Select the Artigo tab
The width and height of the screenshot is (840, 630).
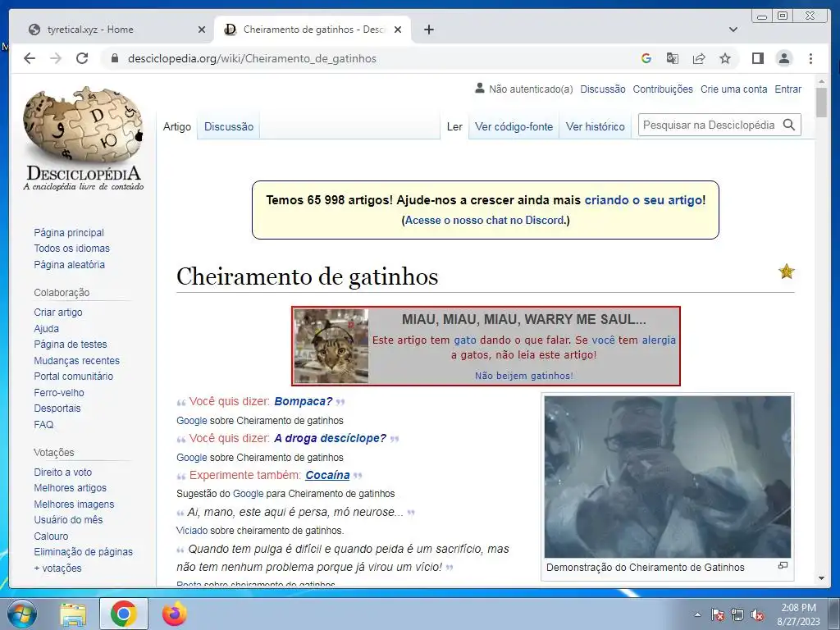coord(177,126)
